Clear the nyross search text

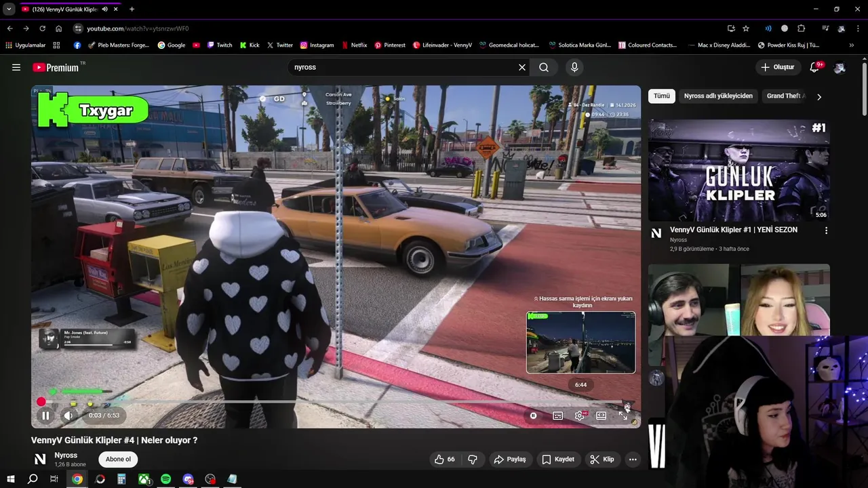coord(522,67)
